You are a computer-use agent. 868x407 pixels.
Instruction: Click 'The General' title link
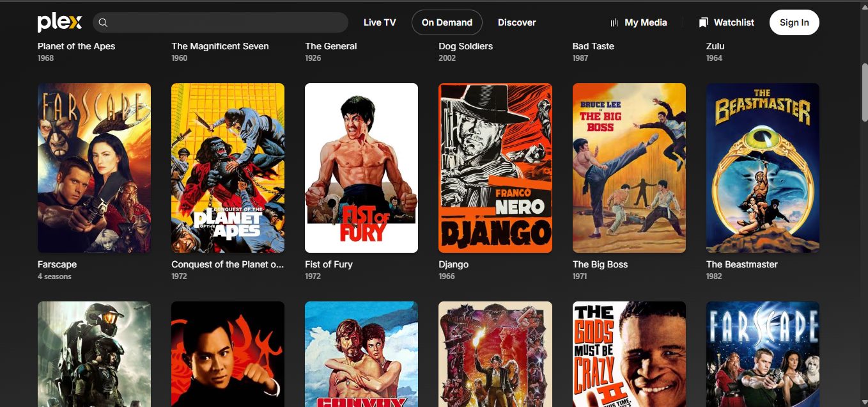pos(331,46)
